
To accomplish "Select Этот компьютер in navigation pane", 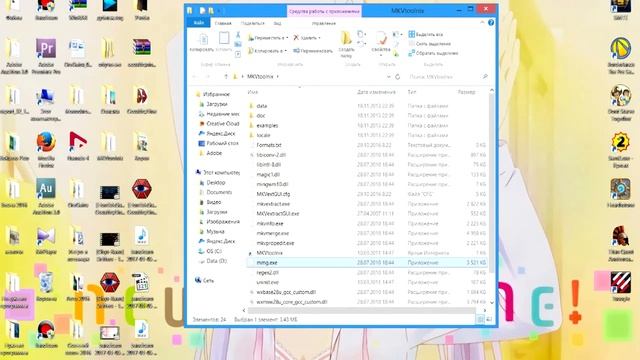I will [221, 173].
